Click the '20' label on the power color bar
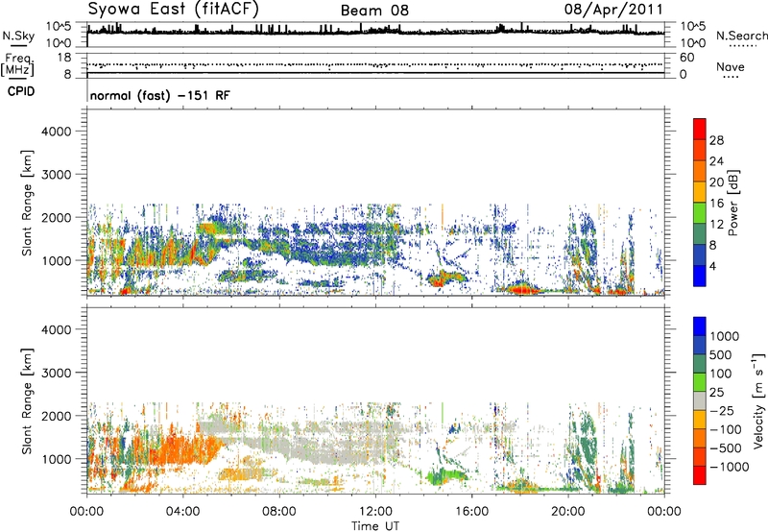 [x=716, y=182]
